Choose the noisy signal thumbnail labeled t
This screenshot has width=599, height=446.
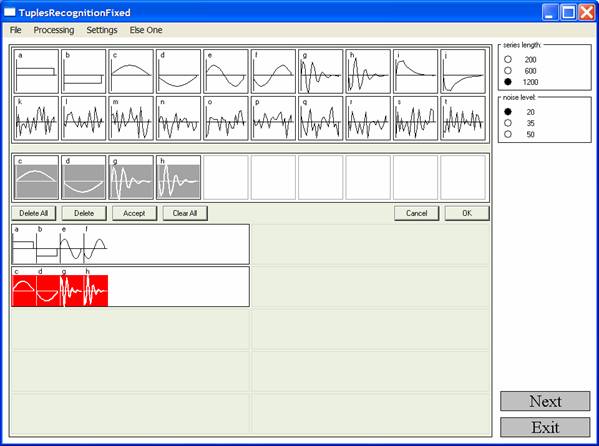(x=463, y=118)
